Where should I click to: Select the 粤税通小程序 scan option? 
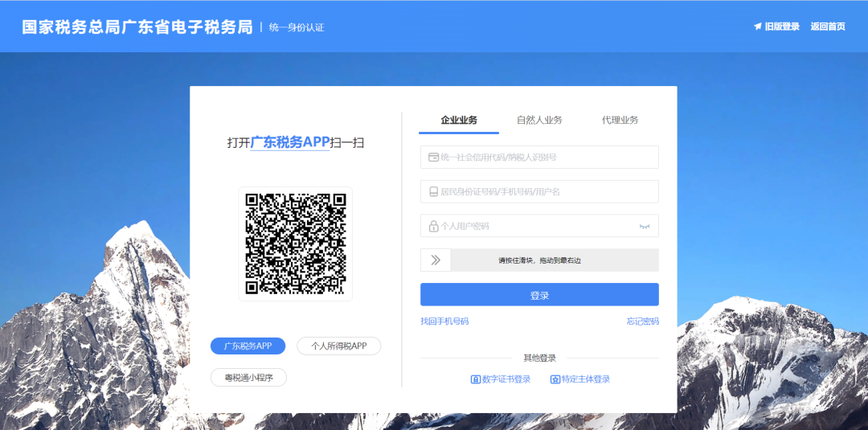coord(248,378)
